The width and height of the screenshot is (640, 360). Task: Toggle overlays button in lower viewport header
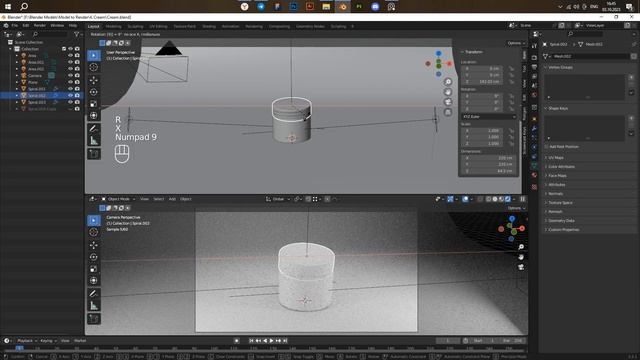pos(465,199)
